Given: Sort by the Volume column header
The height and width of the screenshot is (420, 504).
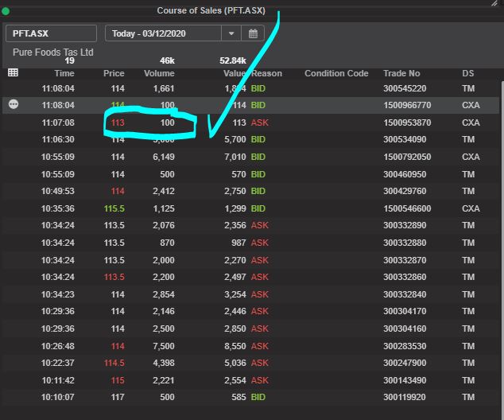Looking at the screenshot, I should [x=159, y=73].
